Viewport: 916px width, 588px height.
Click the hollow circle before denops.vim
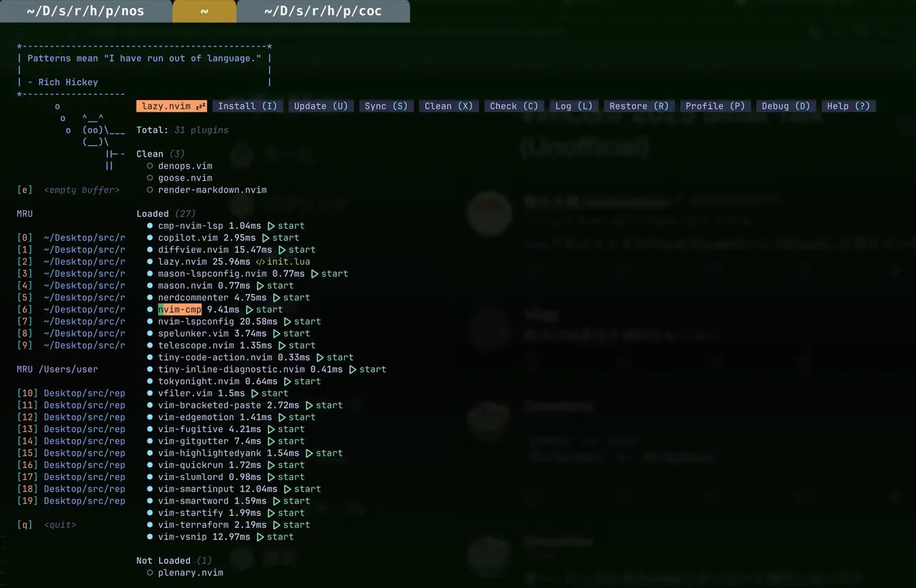pyautogui.click(x=150, y=166)
